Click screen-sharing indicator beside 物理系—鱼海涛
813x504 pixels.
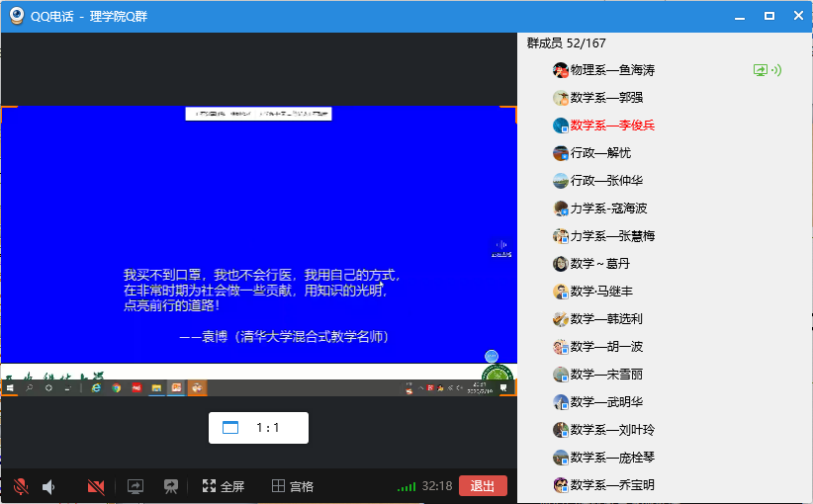tap(760, 70)
